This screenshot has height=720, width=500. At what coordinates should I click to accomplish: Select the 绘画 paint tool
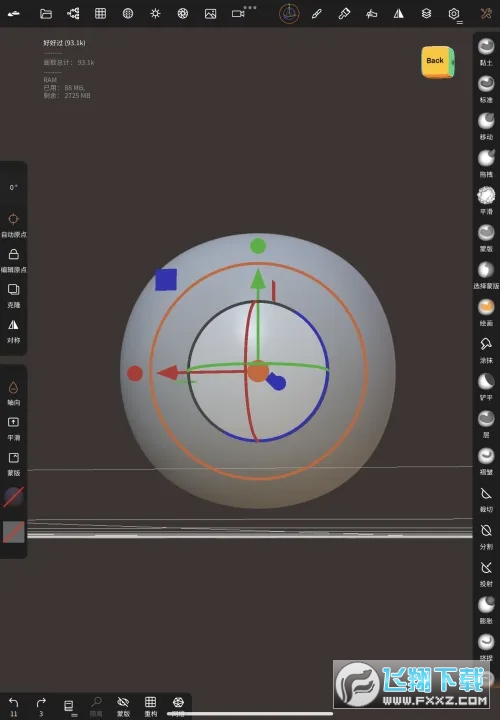[x=486, y=312]
